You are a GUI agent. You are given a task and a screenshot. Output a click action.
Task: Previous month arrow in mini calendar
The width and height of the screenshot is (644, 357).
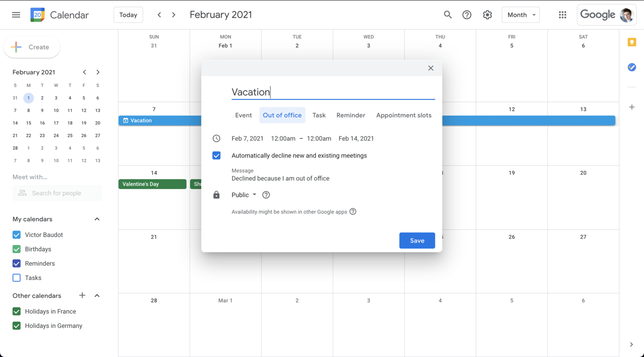[85, 72]
